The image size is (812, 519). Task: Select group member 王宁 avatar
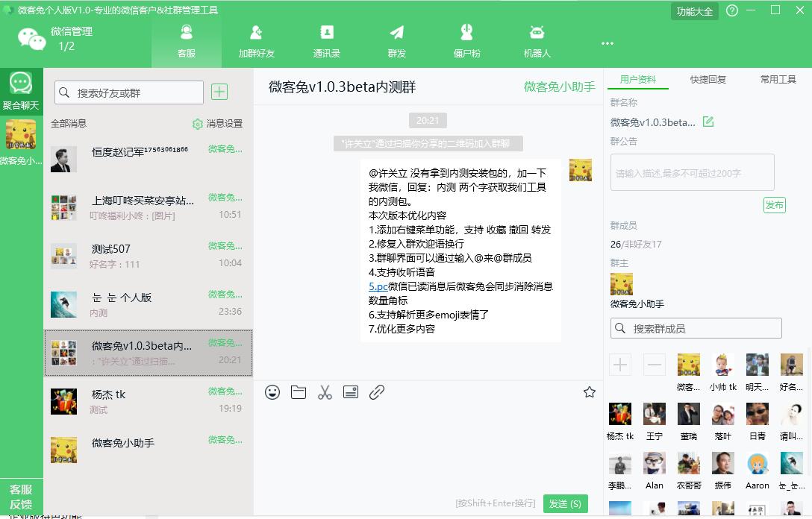click(654, 414)
